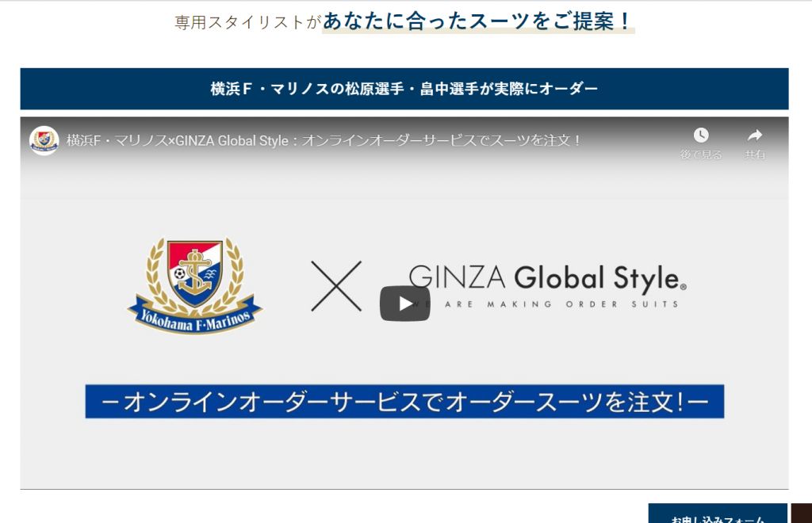Viewport: 812px width, 523px height.
Task: Click the 後で見る label under the clock
Action: coord(701,155)
